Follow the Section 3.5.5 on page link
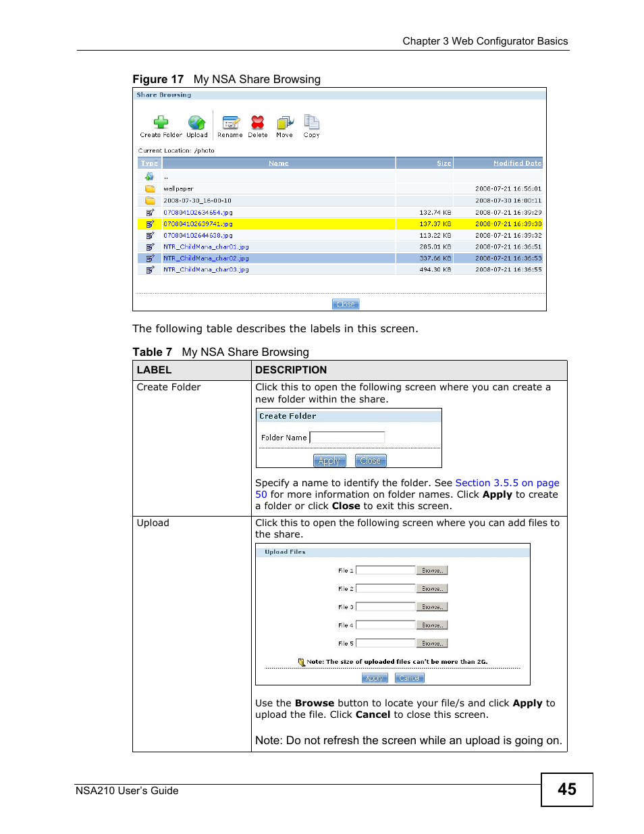 507,483
